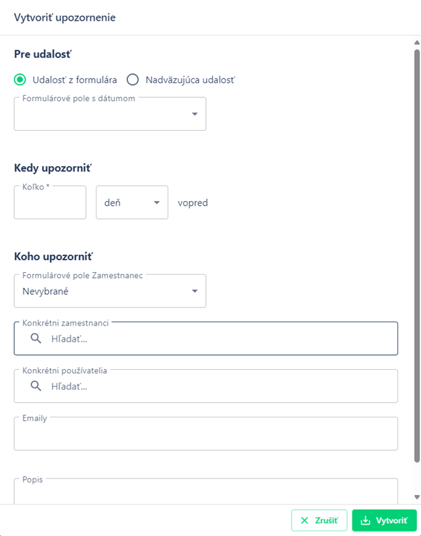Open the Formulárové pole Zamestnanec dropdown

[110, 291]
